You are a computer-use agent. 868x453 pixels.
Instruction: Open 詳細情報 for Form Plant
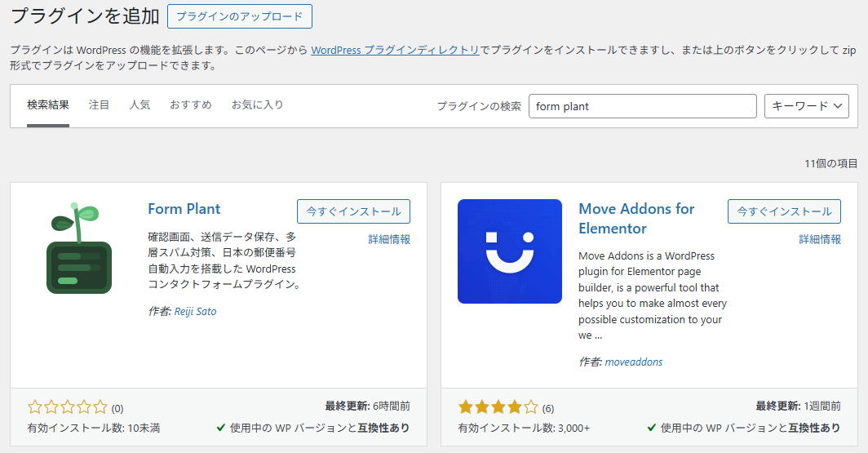(389, 239)
